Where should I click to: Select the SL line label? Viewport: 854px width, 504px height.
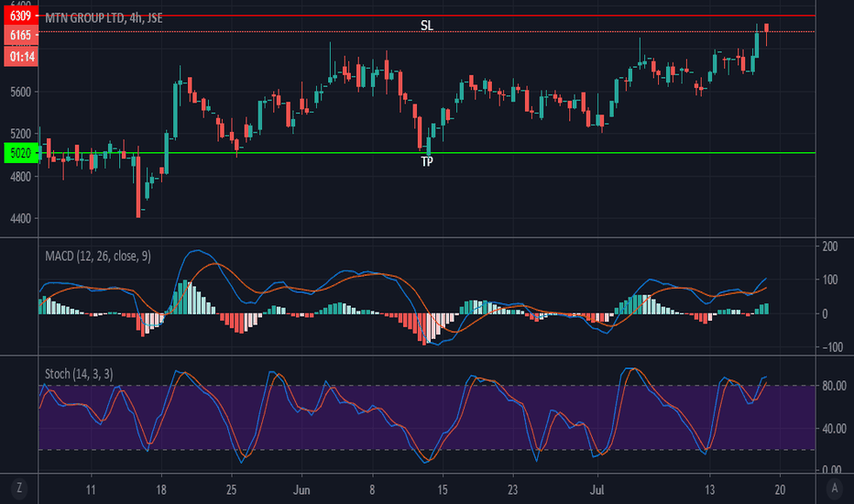[427, 26]
